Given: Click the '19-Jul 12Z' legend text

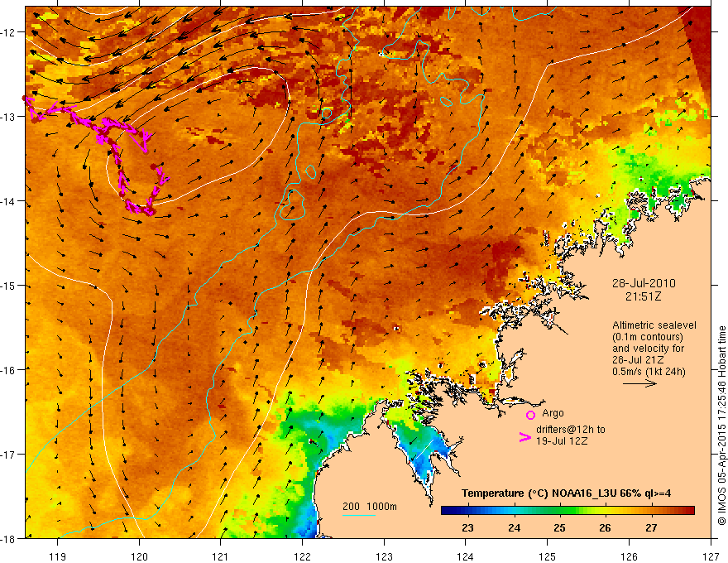Looking at the screenshot, I should 562,440.
